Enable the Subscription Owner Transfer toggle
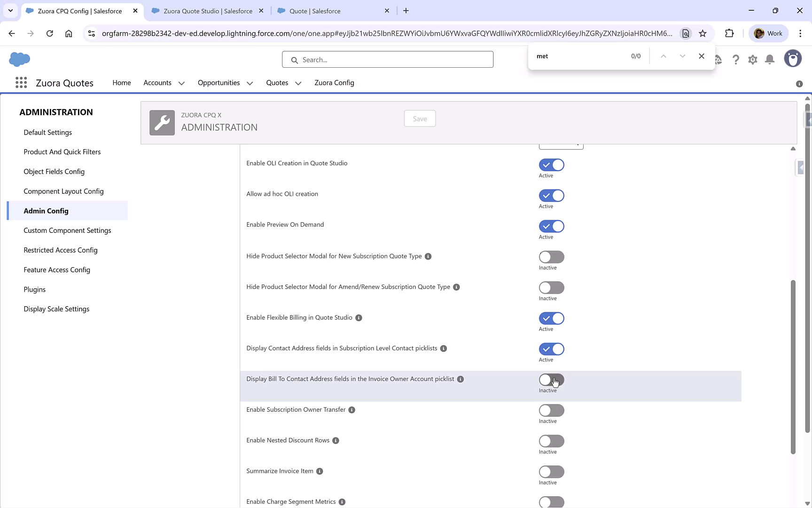The width and height of the screenshot is (812, 508). click(x=551, y=411)
